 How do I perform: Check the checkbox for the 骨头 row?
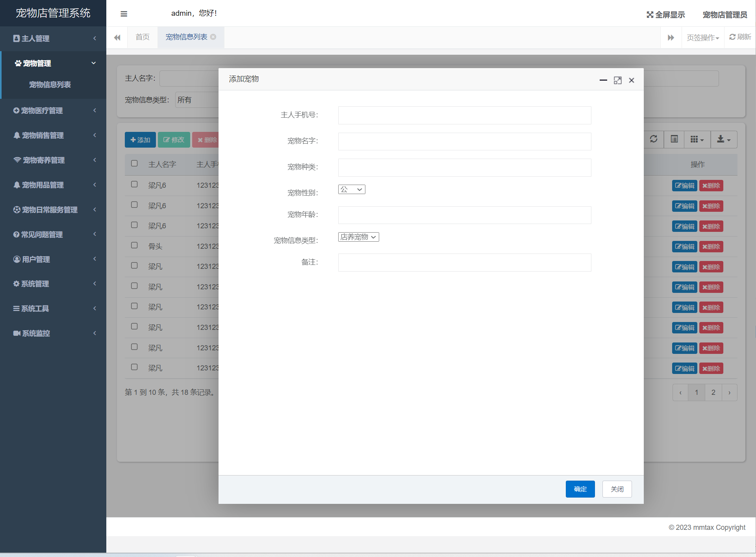(x=134, y=245)
